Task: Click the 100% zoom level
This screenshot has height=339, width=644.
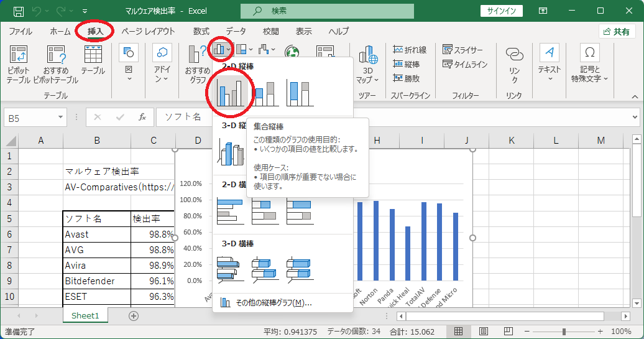Action: point(621,331)
